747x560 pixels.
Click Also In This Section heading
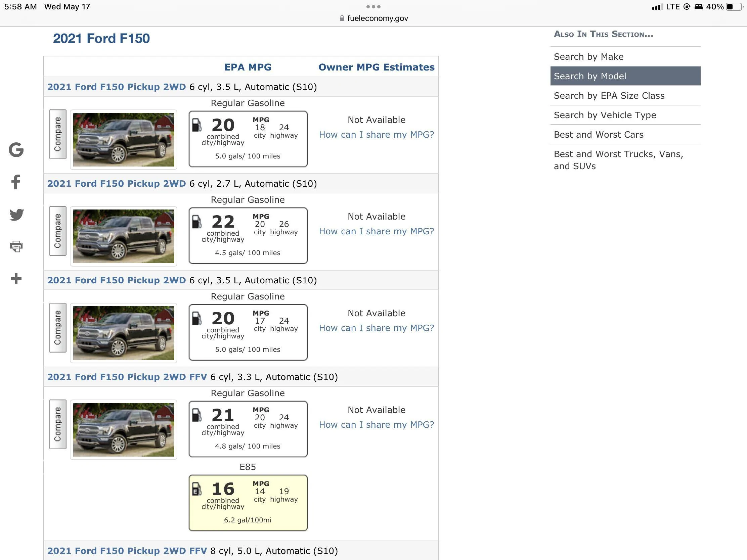click(x=604, y=34)
